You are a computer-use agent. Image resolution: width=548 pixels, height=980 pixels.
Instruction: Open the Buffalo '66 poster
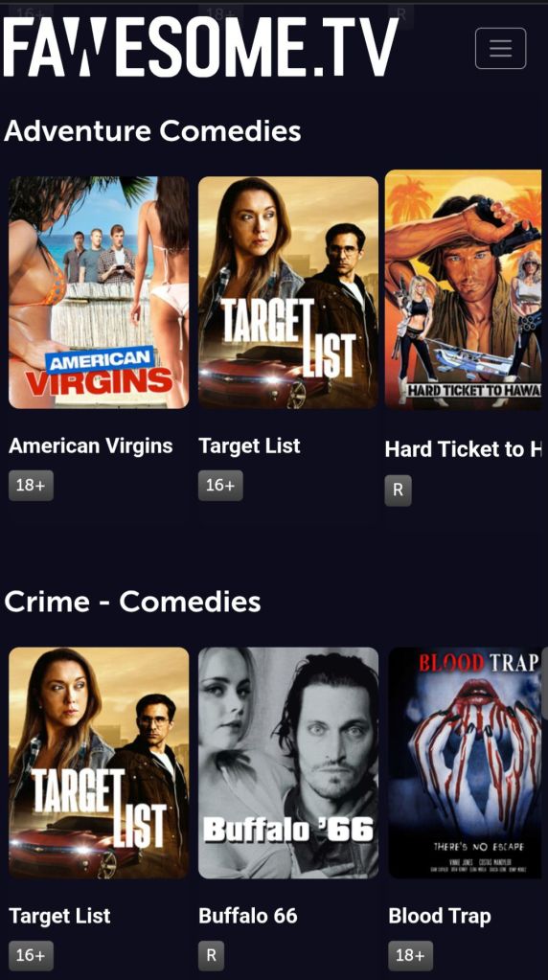tap(288, 763)
